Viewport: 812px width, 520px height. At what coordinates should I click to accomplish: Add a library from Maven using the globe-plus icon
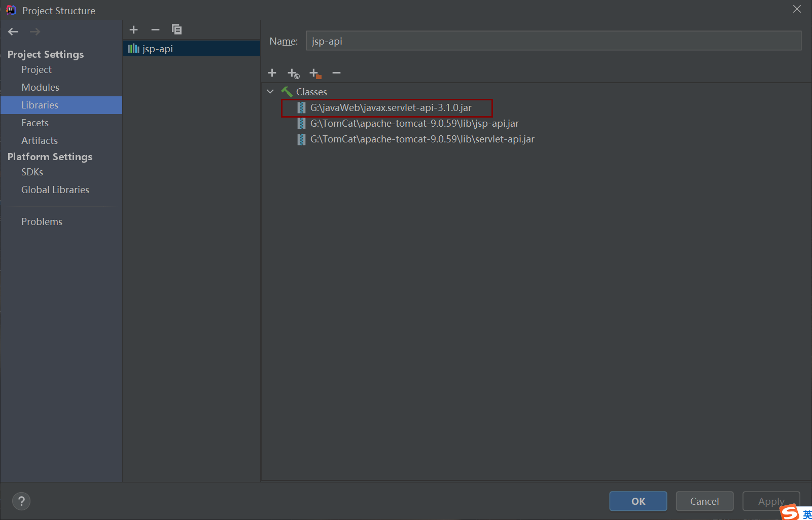294,73
